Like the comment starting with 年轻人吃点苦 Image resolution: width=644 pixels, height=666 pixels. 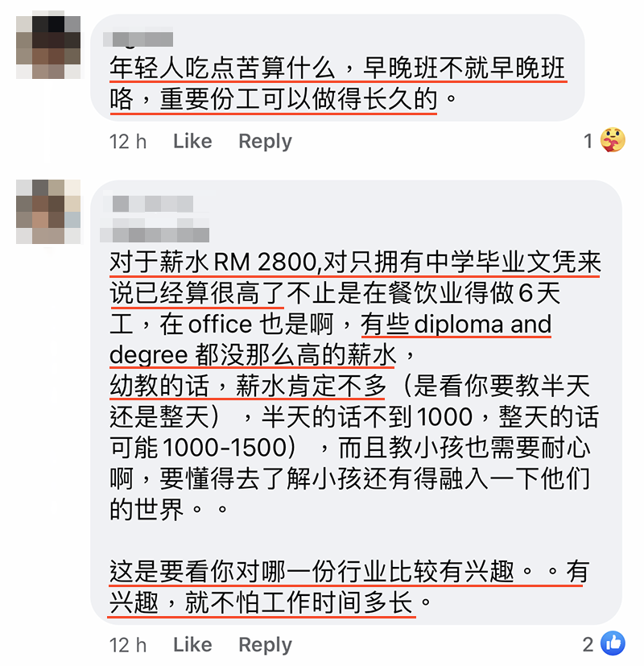(192, 141)
